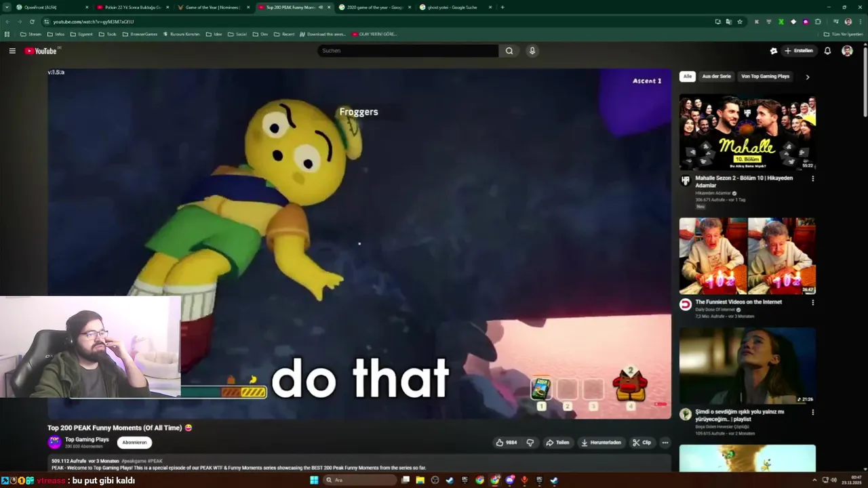This screenshot has height=488, width=868.
Task: Click the Herunterladen download button
Action: pyautogui.click(x=601, y=443)
